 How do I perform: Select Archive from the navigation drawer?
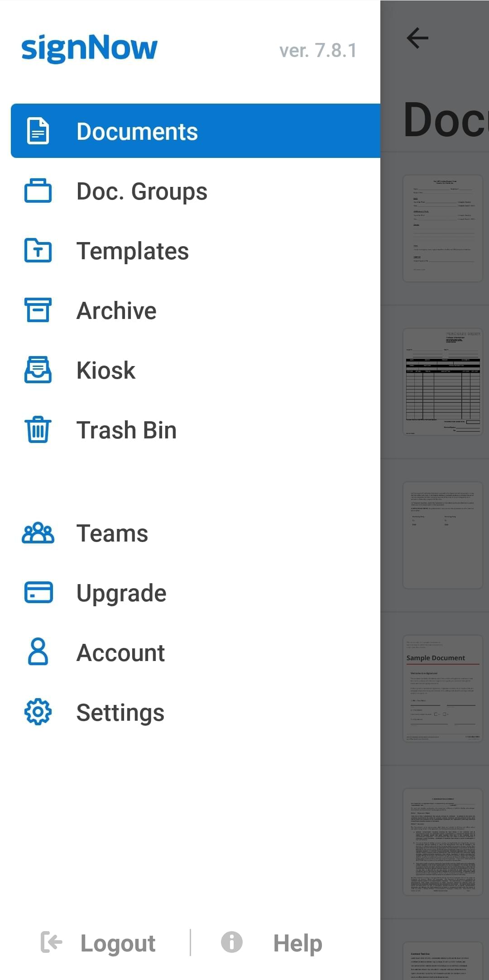[116, 311]
